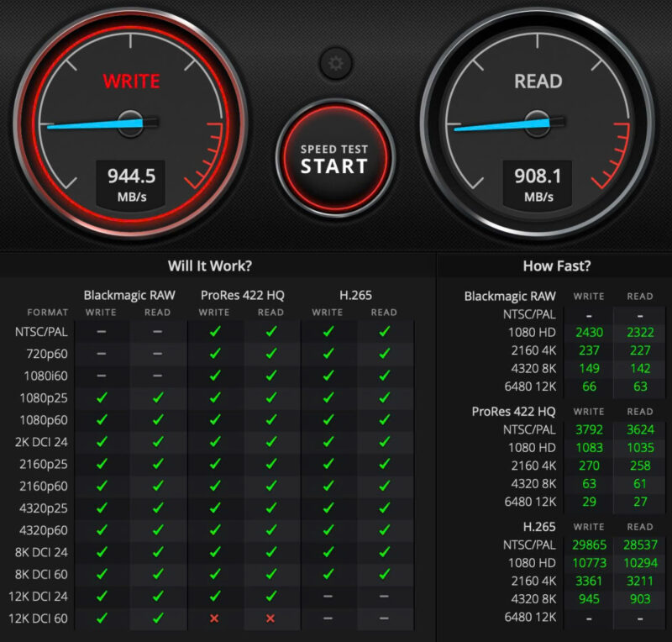Image resolution: width=672 pixels, height=642 pixels.
Task: Click the 908.1 MB/s read speed readout
Action: pos(538,184)
